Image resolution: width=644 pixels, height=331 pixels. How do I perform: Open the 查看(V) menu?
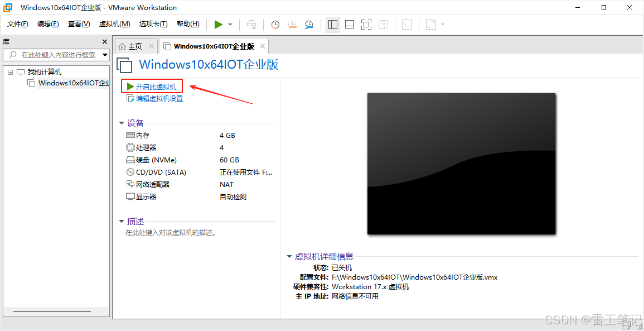(79, 24)
